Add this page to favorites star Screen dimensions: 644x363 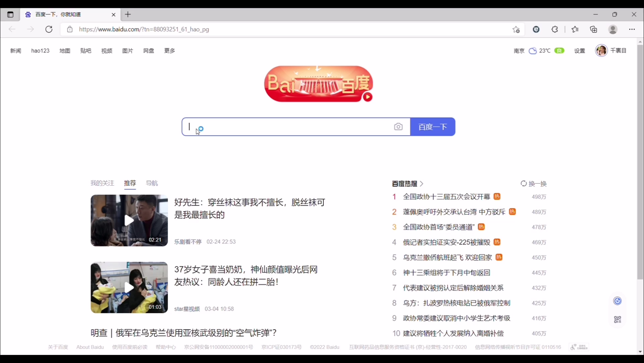pyautogui.click(x=516, y=30)
